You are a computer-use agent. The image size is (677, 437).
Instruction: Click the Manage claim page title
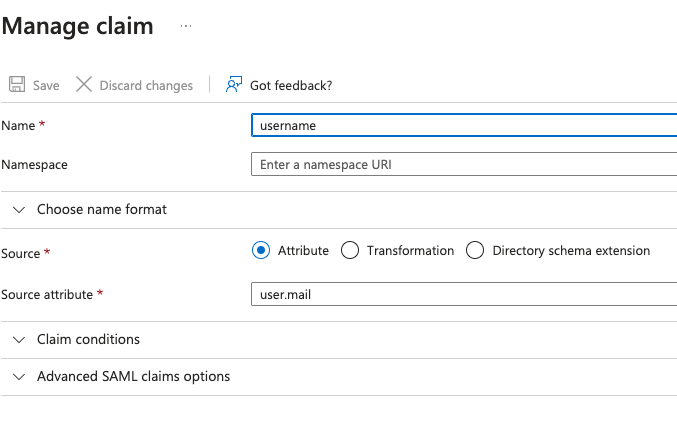pyautogui.click(x=78, y=26)
